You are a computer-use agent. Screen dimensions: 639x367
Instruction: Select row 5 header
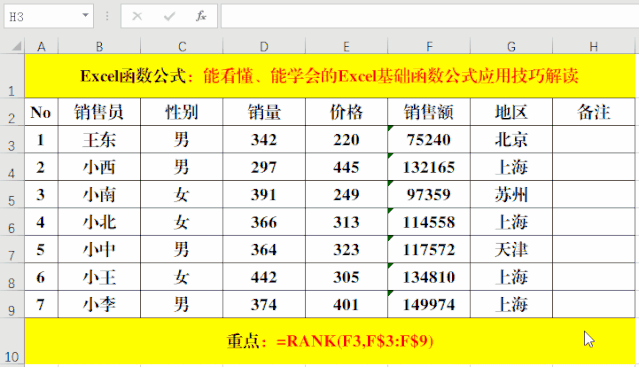tap(12, 195)
